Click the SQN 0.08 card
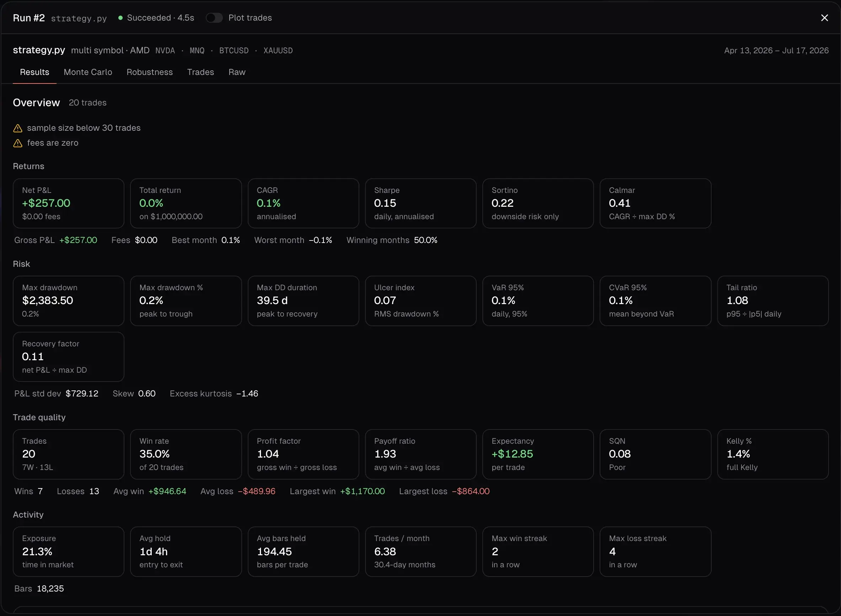Screen dimensions: 841x616 (655, 454)
